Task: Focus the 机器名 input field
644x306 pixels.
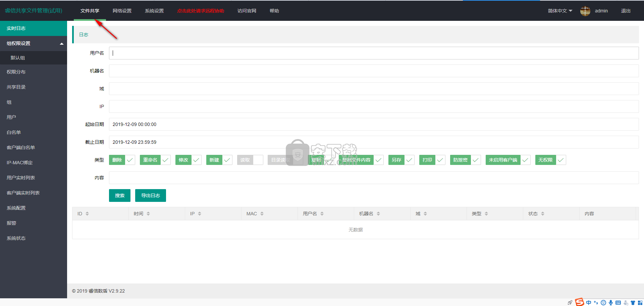Action: 374,71
